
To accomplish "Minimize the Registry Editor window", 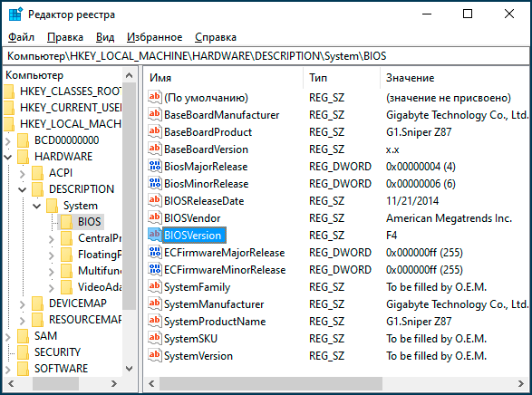I will click(427, 14).
